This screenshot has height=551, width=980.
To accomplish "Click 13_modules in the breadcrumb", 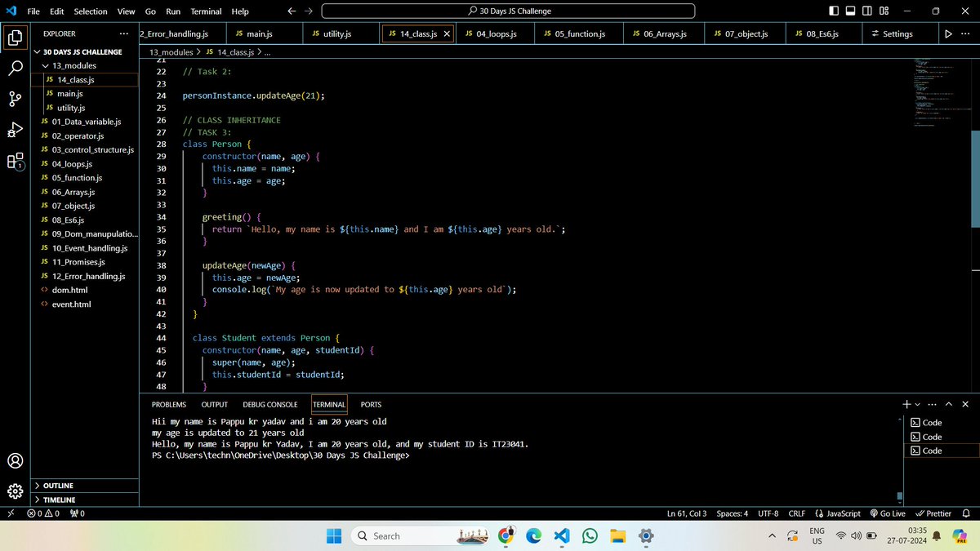I will point(171,51).
